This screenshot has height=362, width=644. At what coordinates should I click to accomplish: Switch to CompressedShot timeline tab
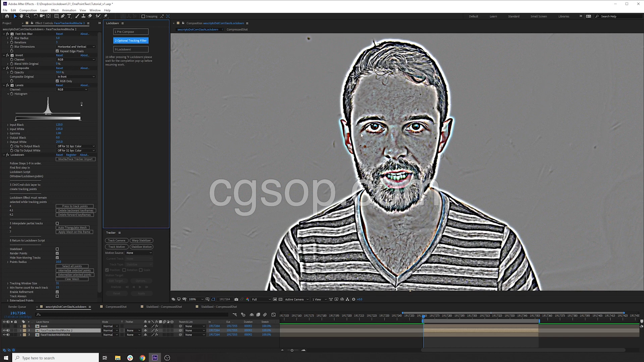click(116, 307)
